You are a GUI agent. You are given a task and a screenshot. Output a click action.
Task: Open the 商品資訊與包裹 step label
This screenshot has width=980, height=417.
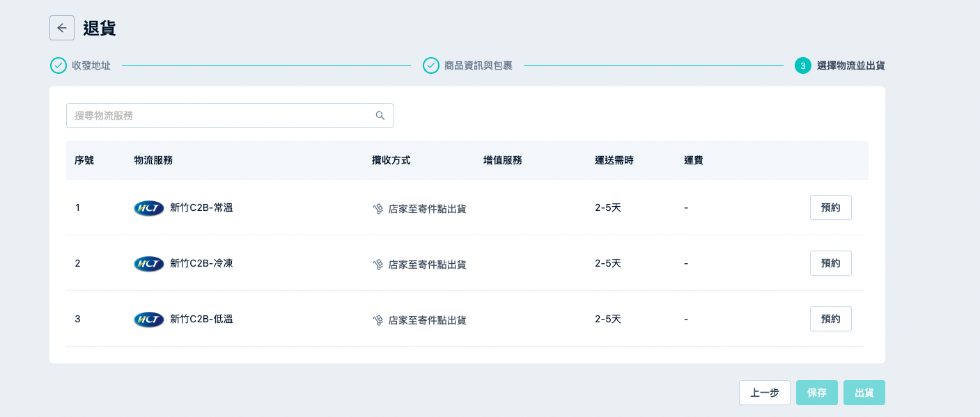(479, 65)
